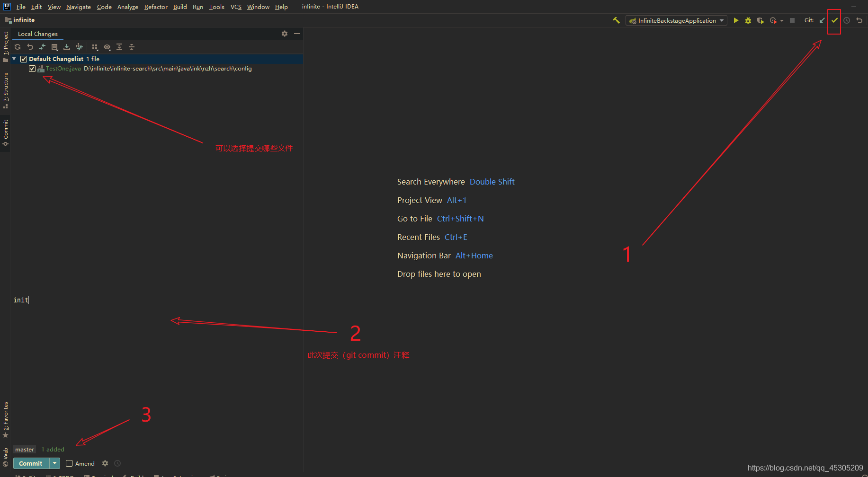Click the Navigation Bar Alt+Home hint

[445, 256]
